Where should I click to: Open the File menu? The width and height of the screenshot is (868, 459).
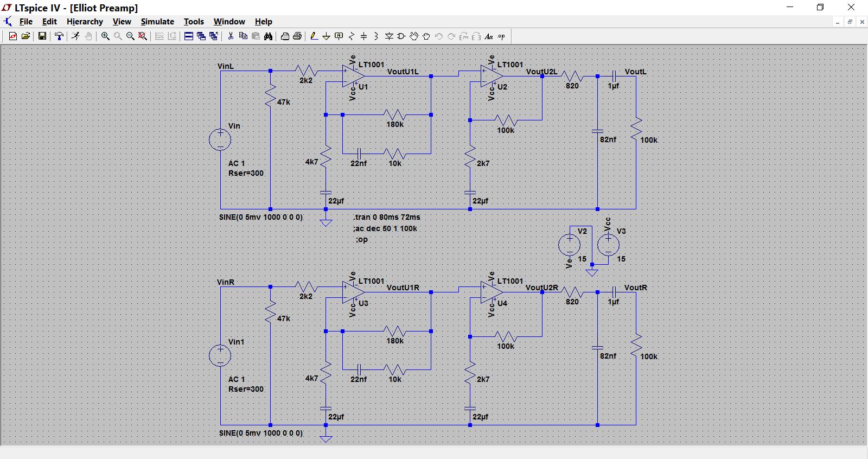pyautogui.click(x=26, y=22)
